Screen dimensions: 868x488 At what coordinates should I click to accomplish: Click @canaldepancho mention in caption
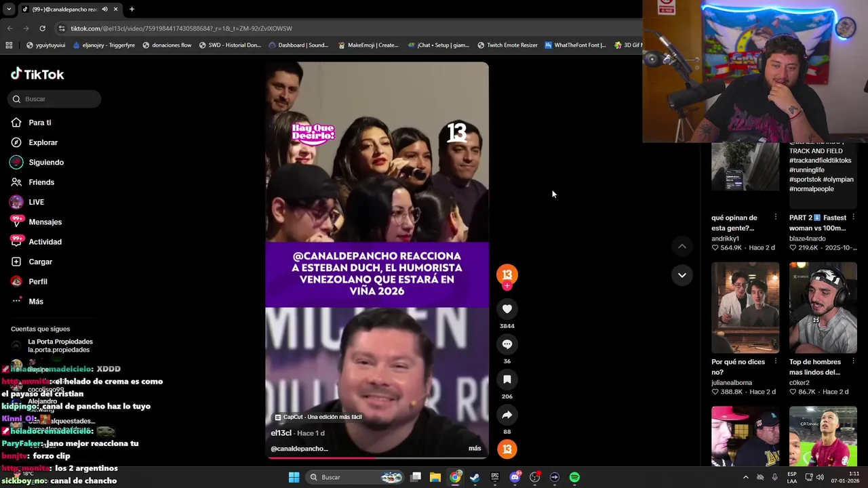click(x=299, y=449)
